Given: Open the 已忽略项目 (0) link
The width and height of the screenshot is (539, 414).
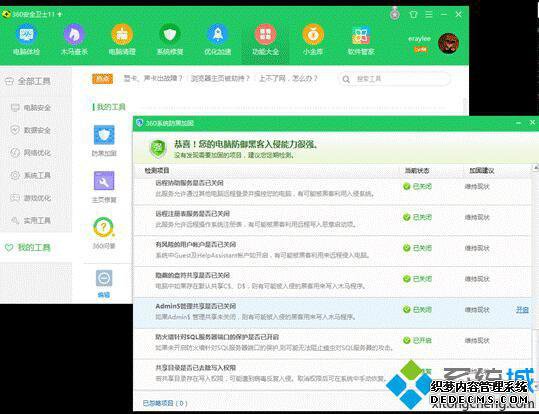Looking at the screenshot, I should tap(165, 403).
